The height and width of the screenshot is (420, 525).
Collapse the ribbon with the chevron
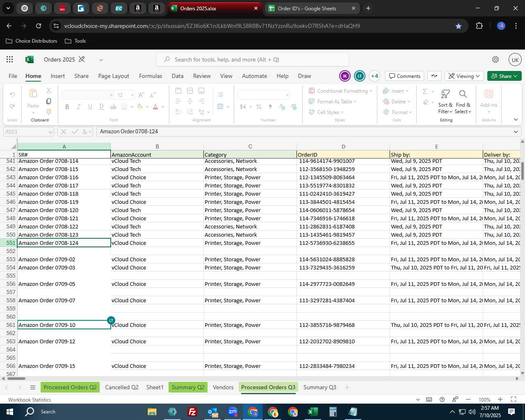click(x=516, y=120)
